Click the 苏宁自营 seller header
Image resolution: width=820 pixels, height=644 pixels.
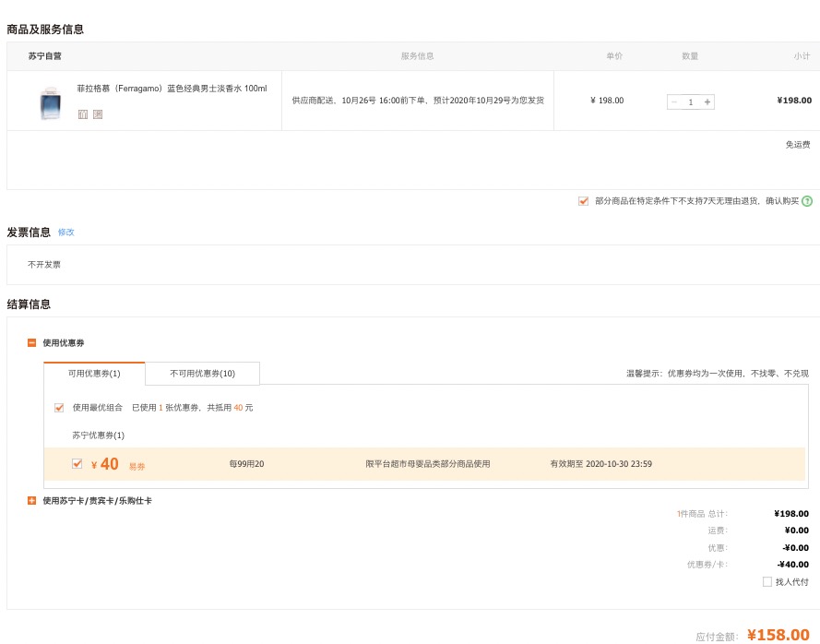tap(45, 56)
